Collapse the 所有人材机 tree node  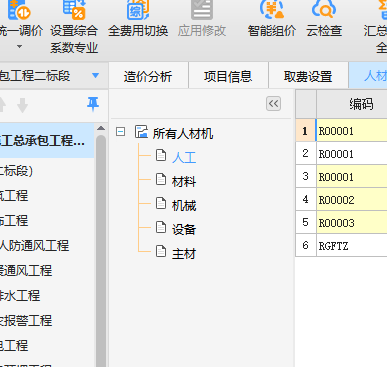point(120,132)
